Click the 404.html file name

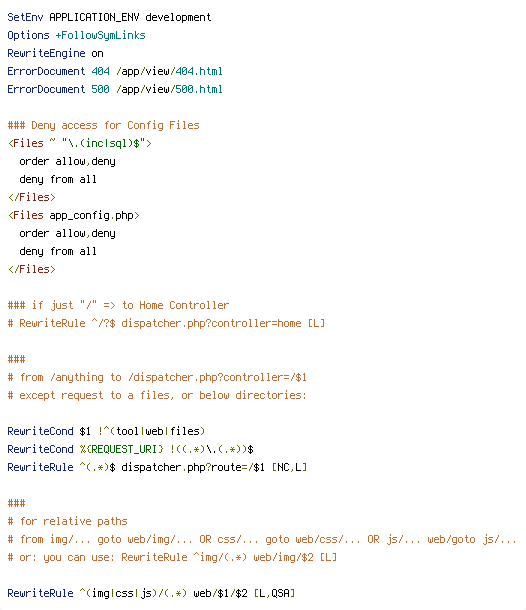click(199, 71)
